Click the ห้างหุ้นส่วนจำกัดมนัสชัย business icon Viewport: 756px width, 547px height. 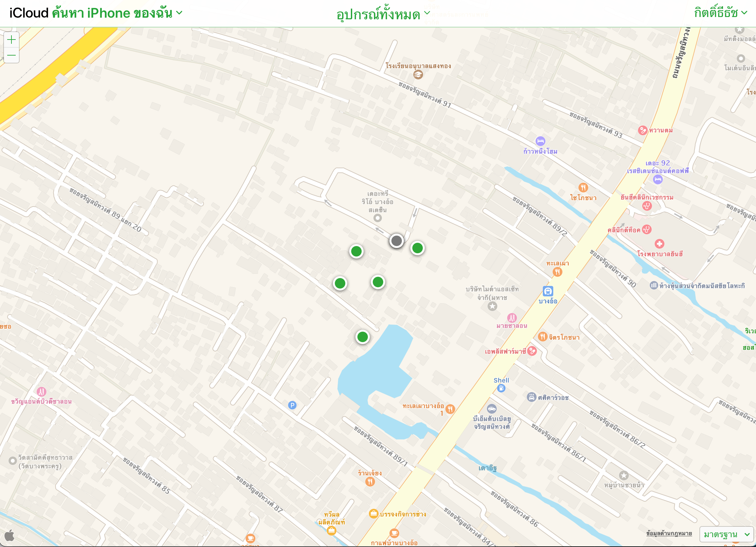[x=654, y=285]
